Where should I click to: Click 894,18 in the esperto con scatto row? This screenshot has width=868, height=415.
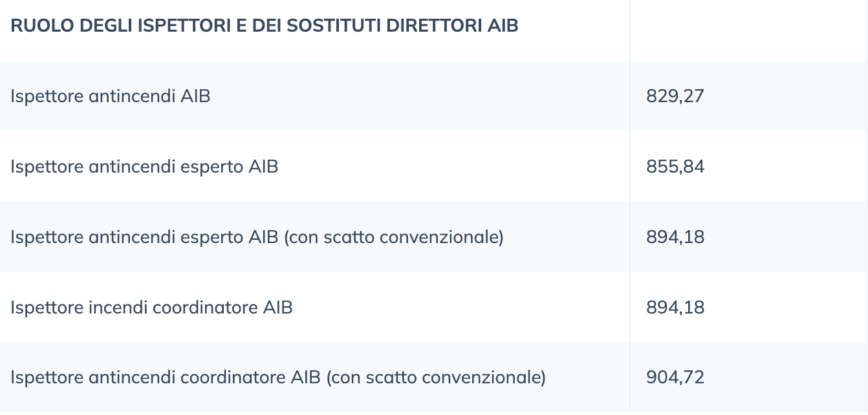(x=675, y=237)
